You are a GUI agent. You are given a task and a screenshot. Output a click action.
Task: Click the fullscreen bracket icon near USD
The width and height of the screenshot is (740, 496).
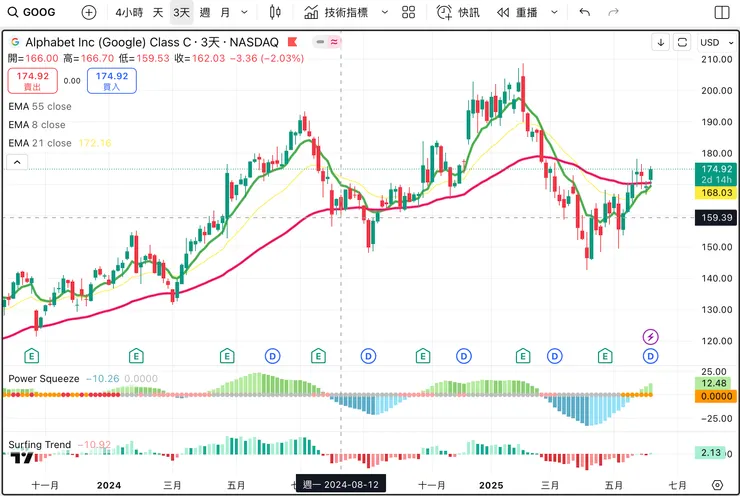tap(682, 42)
